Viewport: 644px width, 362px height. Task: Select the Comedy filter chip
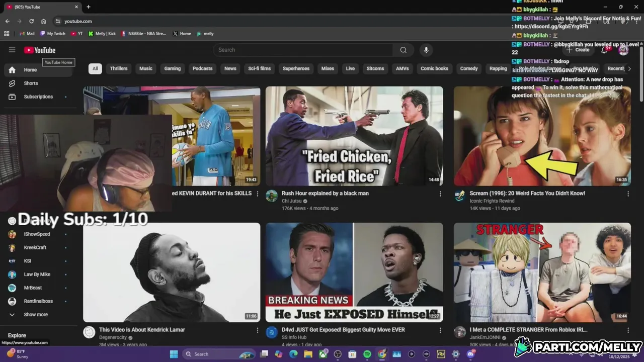point(469,68)
